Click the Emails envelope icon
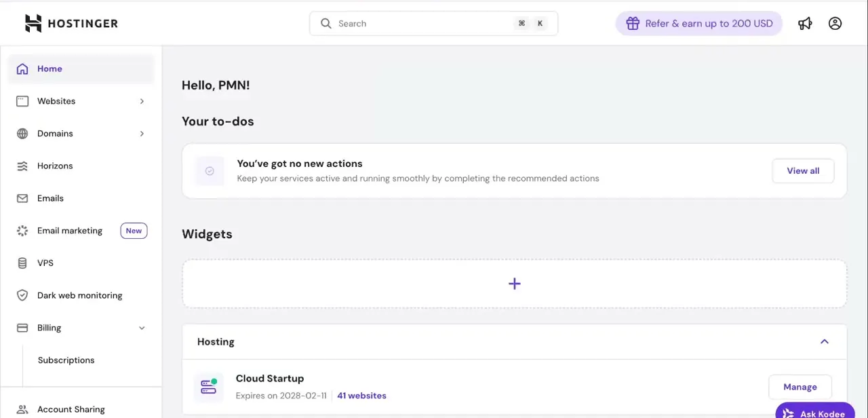Viewport: 868px width, 418px height. click(22, 198)
